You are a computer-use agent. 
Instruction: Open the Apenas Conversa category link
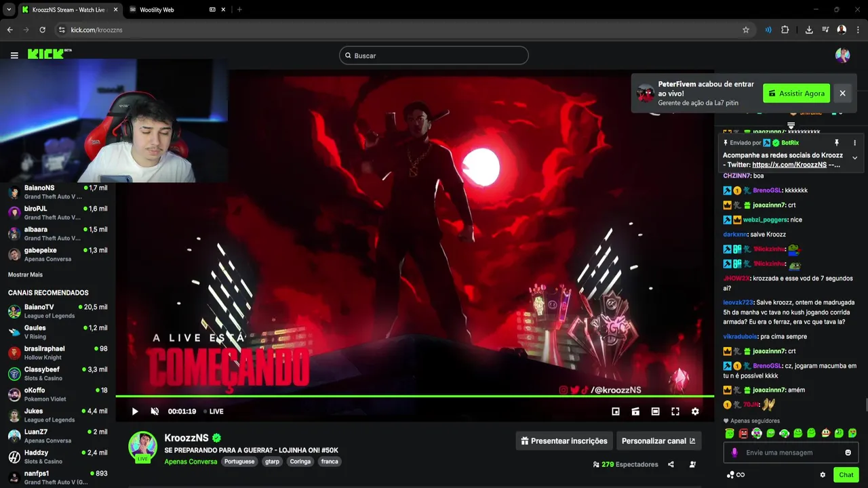pyautogui.click(x=191, y=462)
